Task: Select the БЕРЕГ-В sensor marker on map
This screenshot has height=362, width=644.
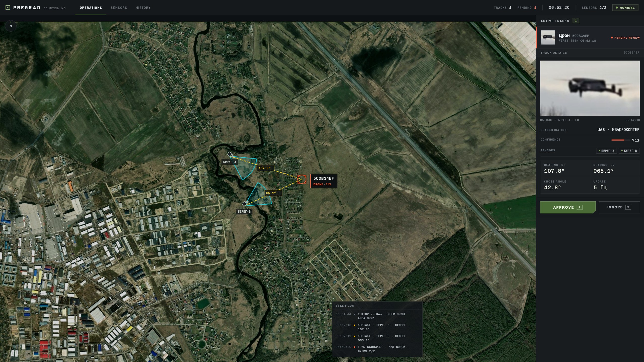Action: coord(244,204)
